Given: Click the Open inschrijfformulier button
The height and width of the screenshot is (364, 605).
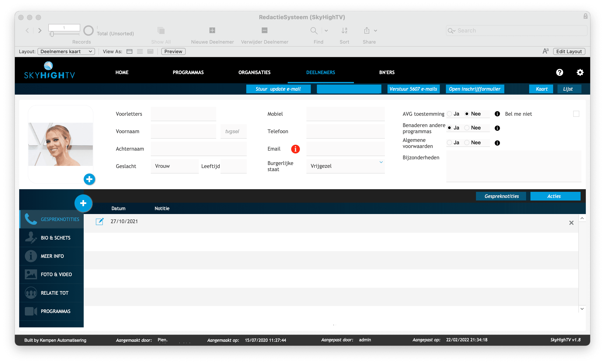Looking at the screenshot, I should pos(474,89).
